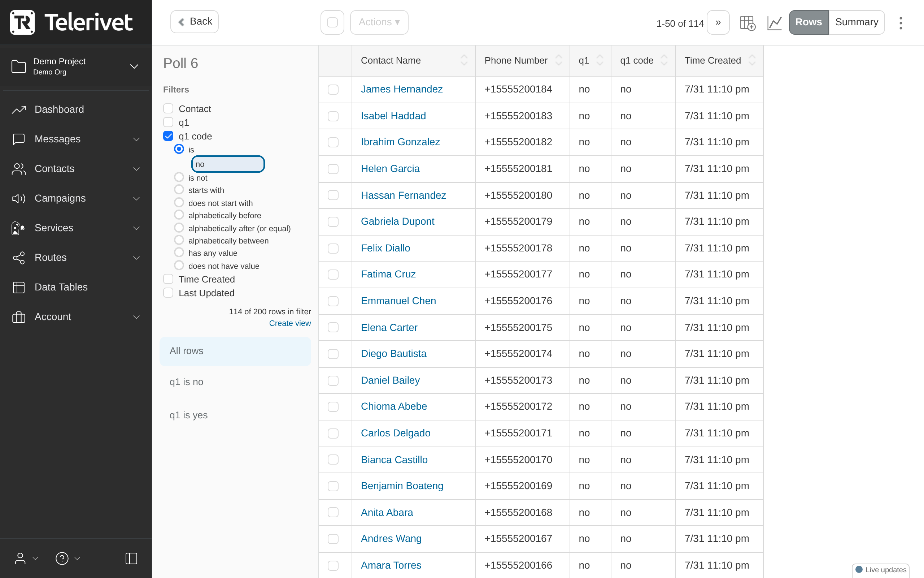Screen dimensions: 924x578
Task: Open the dropdown chevron beside help icon
Action: click(x=77, y=558)
